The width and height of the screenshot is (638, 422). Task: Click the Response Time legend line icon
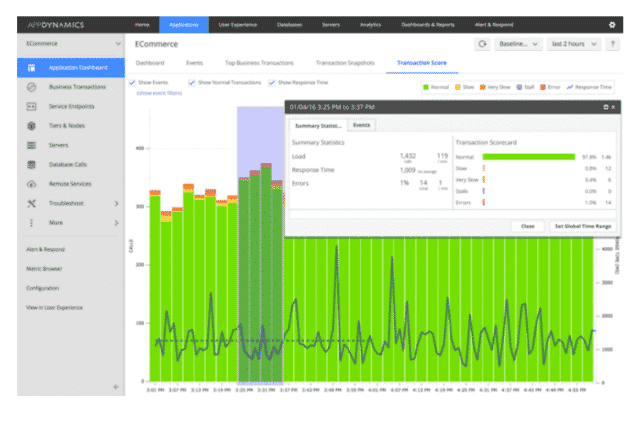570,87
